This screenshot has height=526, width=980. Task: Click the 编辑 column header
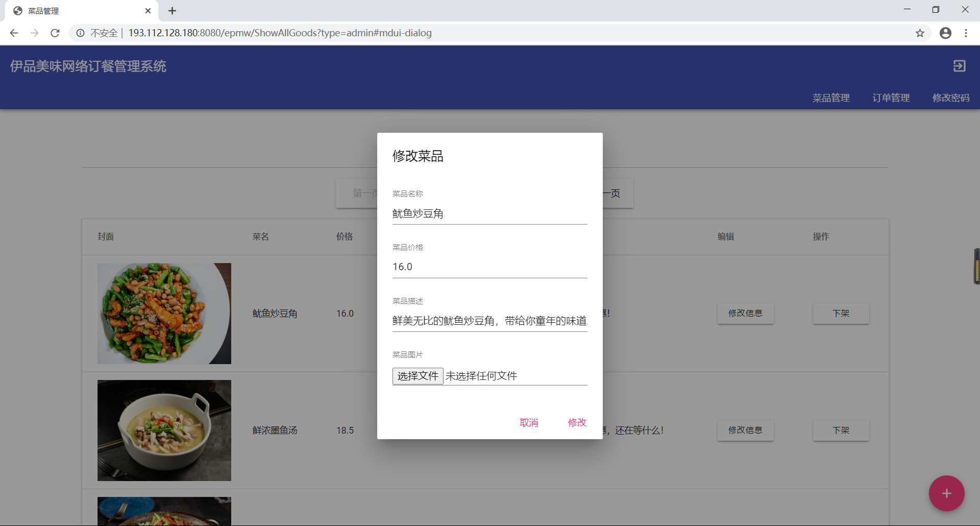pyautogui.click(x=726, y=236)
